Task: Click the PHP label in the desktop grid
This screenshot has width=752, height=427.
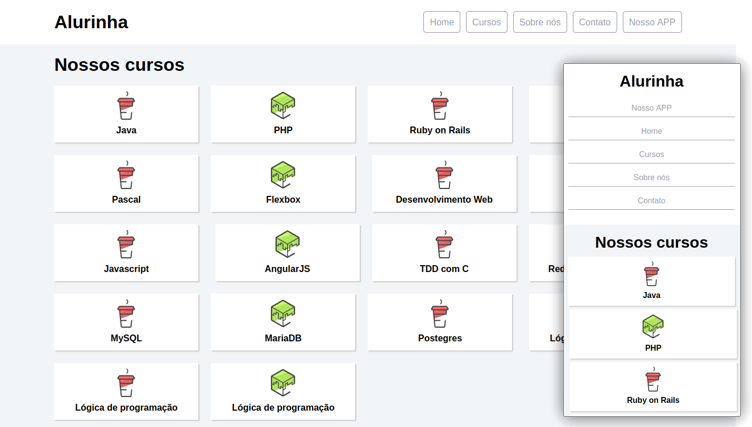Action: [x=283, y=130]
